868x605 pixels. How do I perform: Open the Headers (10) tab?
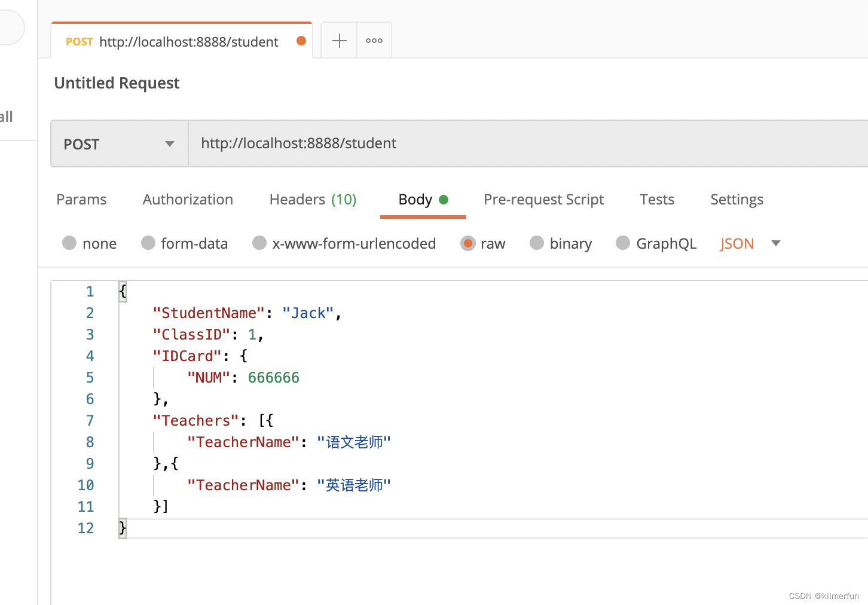[313, 199]
